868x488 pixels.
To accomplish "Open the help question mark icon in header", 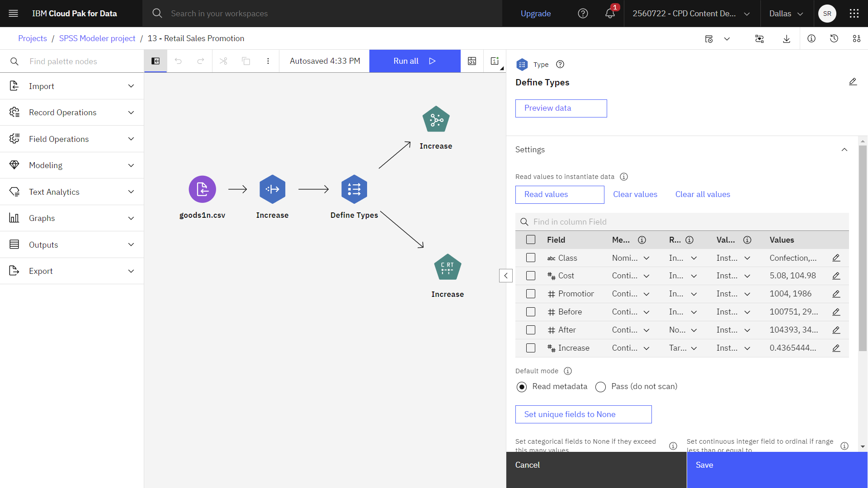I will [583, 14].
